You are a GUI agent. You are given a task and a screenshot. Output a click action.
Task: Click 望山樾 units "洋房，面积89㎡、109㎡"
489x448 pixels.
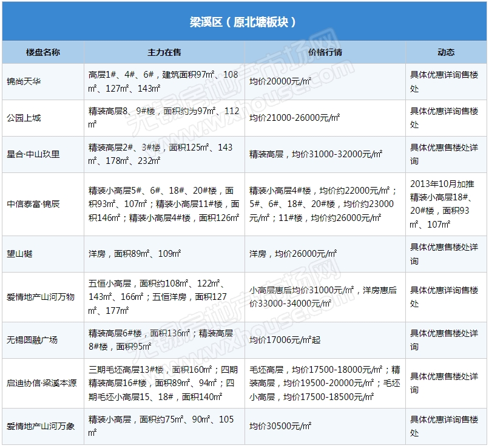[135, 254]
